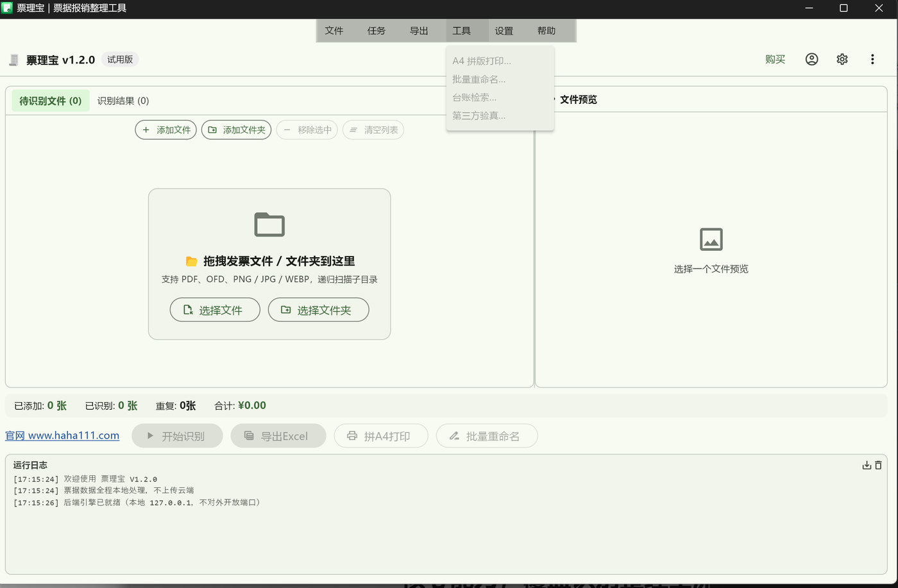Close the 票理宝 window
Screen dimensions: 898x588
879,8
